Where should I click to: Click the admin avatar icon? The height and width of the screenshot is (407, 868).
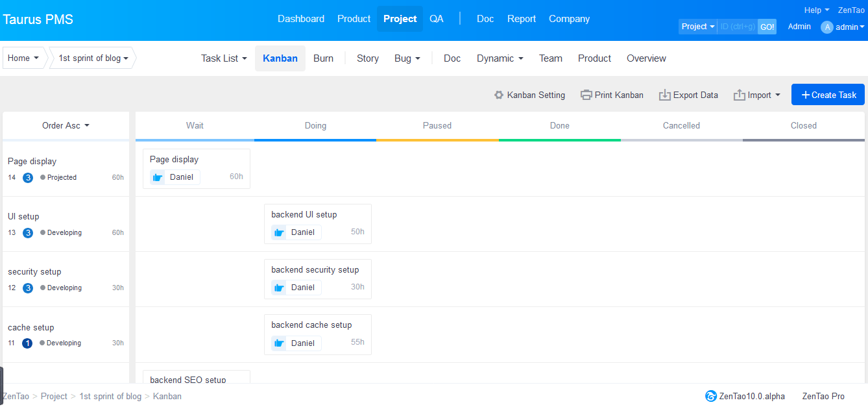pos(826,27)
